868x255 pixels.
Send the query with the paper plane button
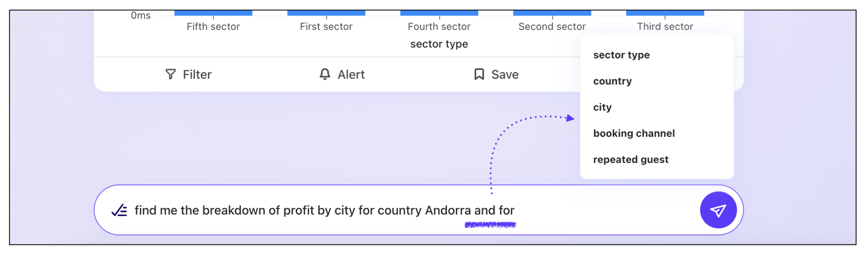(x=718, y=210)
